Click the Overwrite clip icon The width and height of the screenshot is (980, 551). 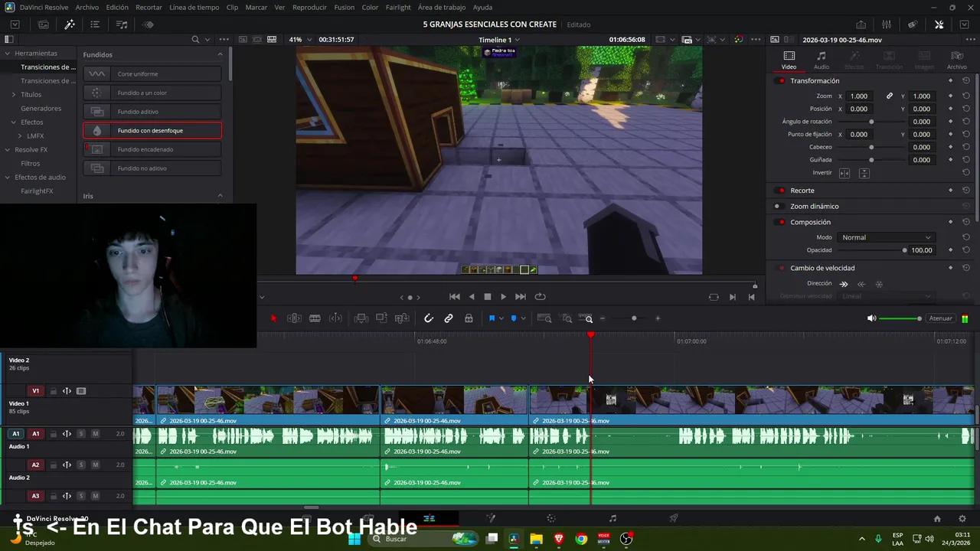381,318
